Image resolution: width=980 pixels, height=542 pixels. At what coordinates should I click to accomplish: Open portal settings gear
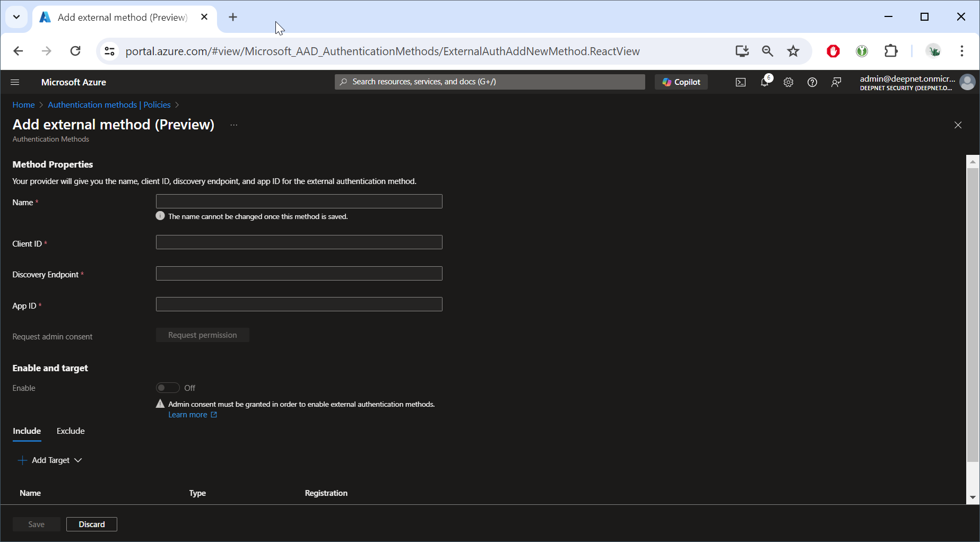click(788, 82)
